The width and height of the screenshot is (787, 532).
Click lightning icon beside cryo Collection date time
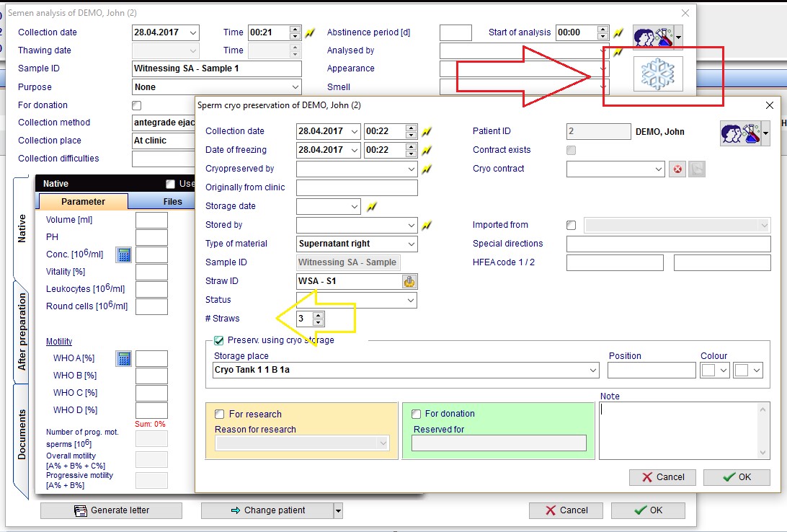pyautogui.click(x=427, y=131)
